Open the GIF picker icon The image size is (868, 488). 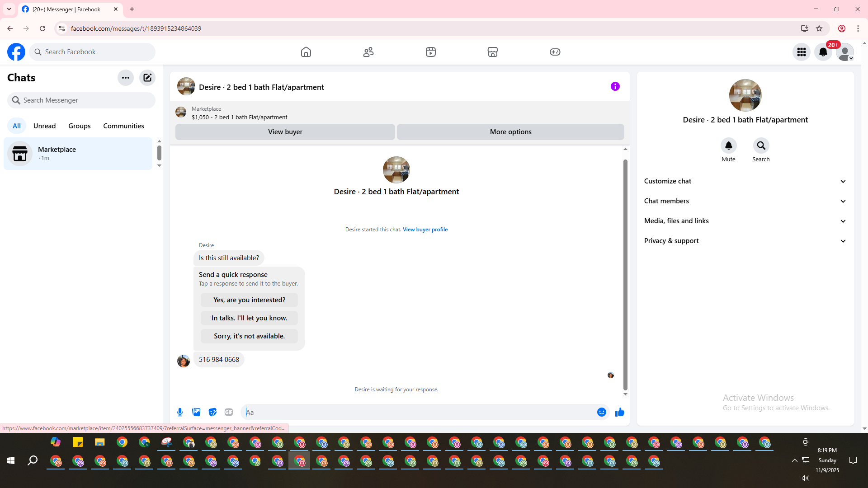tap(229, 412)
